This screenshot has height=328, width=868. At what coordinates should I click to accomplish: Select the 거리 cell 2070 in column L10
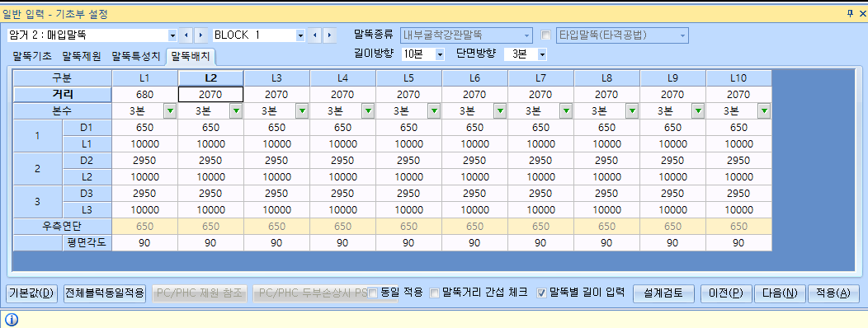point(738,95)
